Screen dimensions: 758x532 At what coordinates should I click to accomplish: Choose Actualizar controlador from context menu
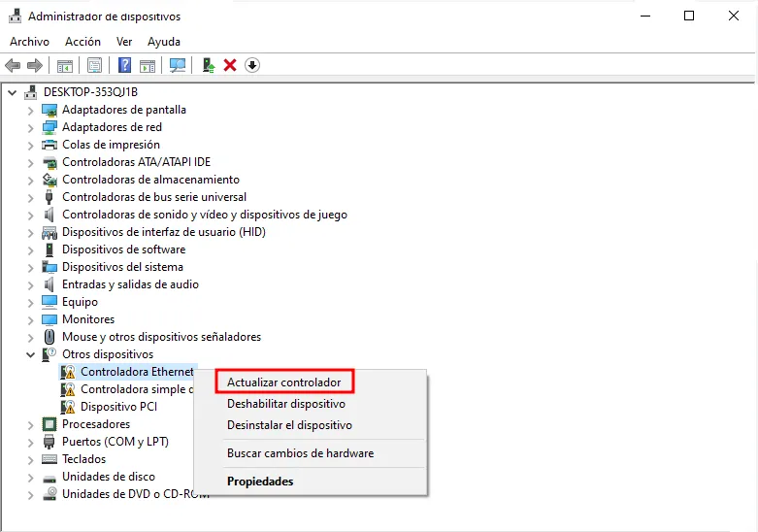tap(284, 382)
